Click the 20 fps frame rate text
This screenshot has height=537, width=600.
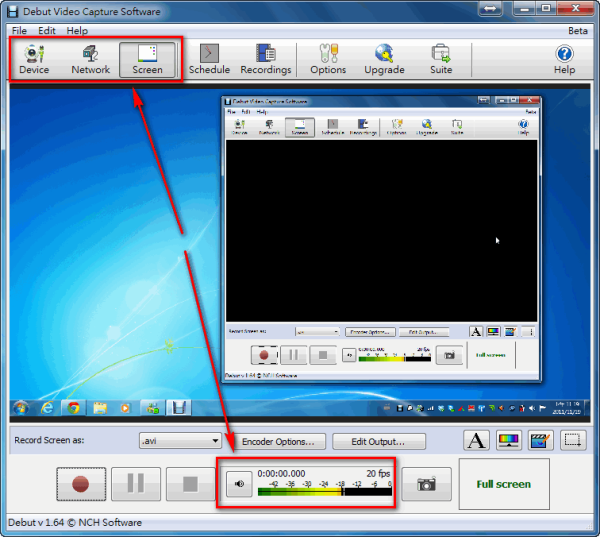tap(378, 474)
